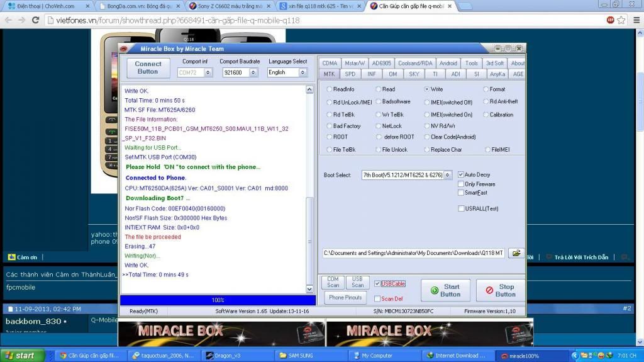Click the Connect Button
This screenshot has width=644, height=362.
point(148,67)
